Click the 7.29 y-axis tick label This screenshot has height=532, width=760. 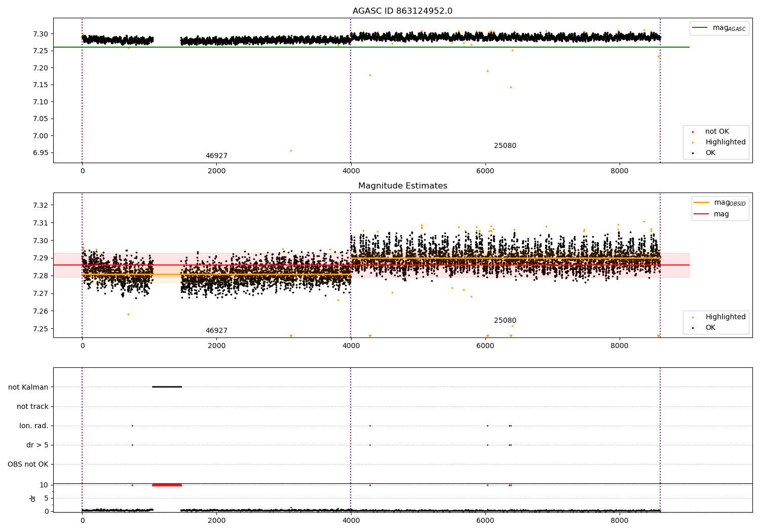click(x=41, y=258)
